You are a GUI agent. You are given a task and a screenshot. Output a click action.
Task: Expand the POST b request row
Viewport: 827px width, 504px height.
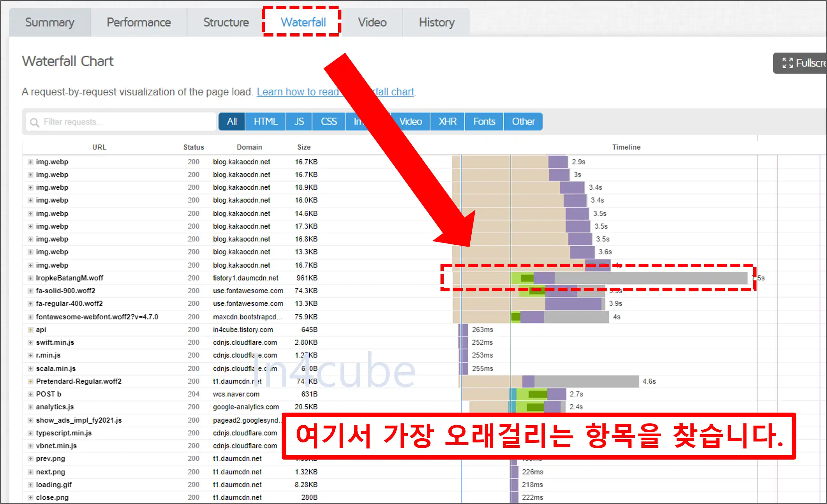pyautogui.click(x=30, y=394)
